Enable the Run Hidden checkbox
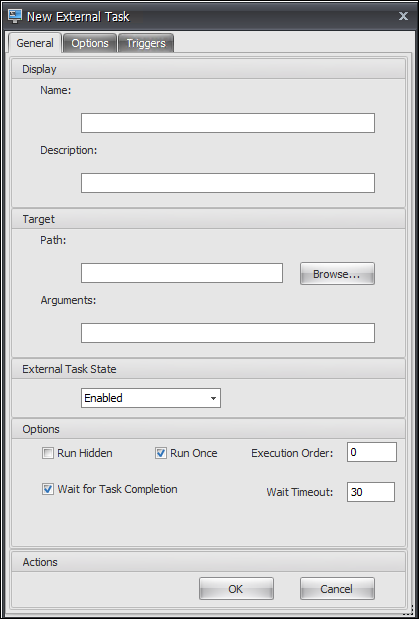This screenshot has width=419, height=619. [x=48, y=453]
